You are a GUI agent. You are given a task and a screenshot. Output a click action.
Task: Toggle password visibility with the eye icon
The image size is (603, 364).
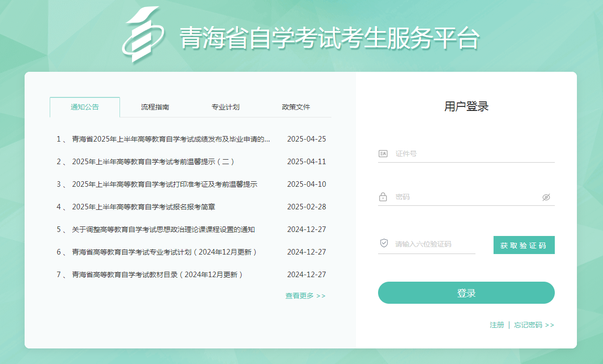(x=546, y=197)
